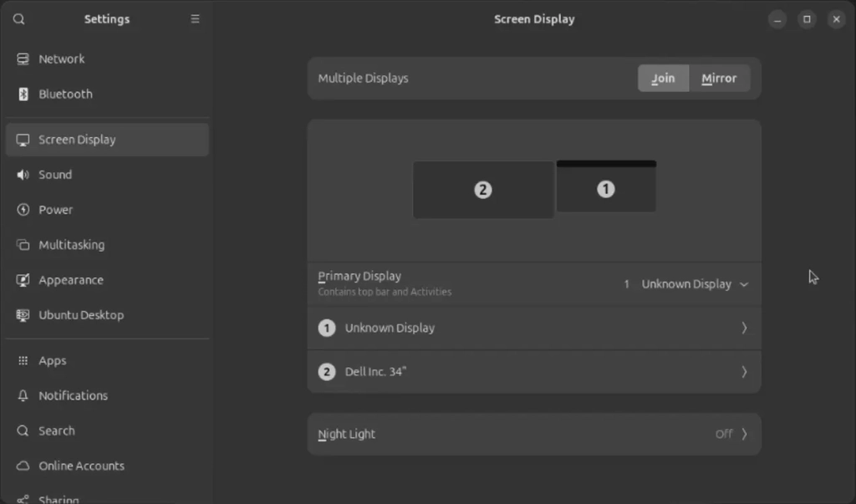Screen dimensions: 856x504
Task: Expand the Unknown Display row
Action: (x=534, y=328)
